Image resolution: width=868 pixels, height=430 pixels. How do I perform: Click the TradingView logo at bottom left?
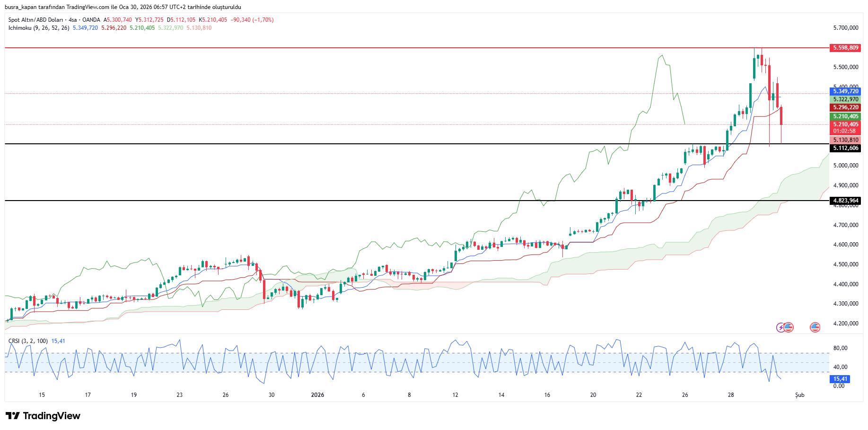coord(43,416)
